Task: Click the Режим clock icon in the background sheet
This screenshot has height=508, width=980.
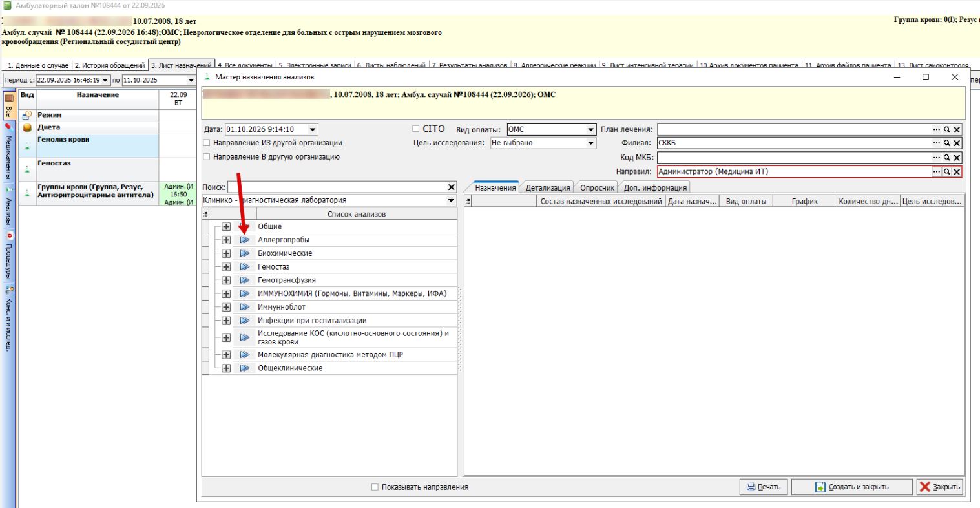Action: point(27,116)
